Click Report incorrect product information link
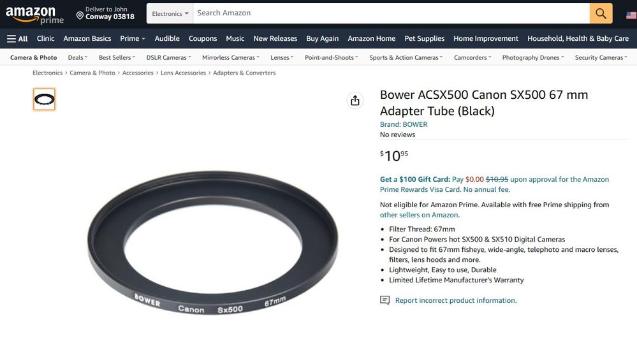Image resolution: width=637 pixels, height=364 pixels. point(456,300)
